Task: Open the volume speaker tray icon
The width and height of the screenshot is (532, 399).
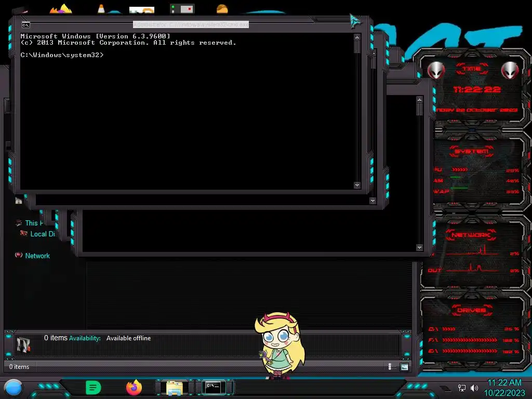Action: point(474,388)
